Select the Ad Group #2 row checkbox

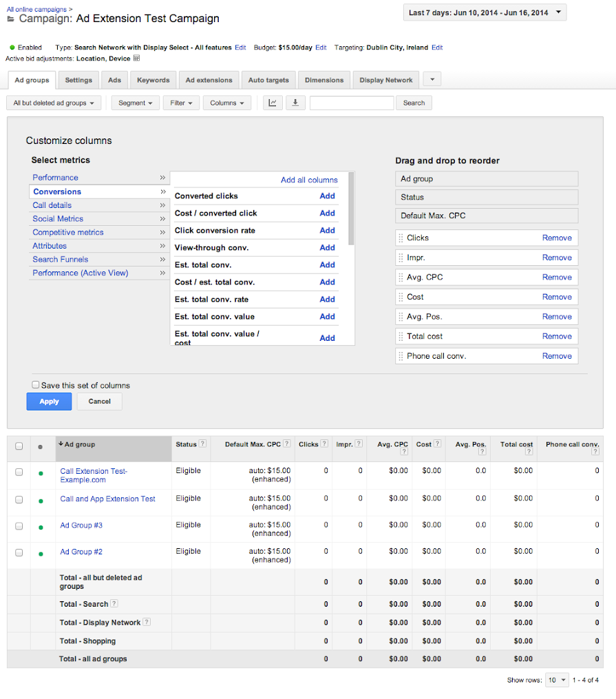(19, 552)
